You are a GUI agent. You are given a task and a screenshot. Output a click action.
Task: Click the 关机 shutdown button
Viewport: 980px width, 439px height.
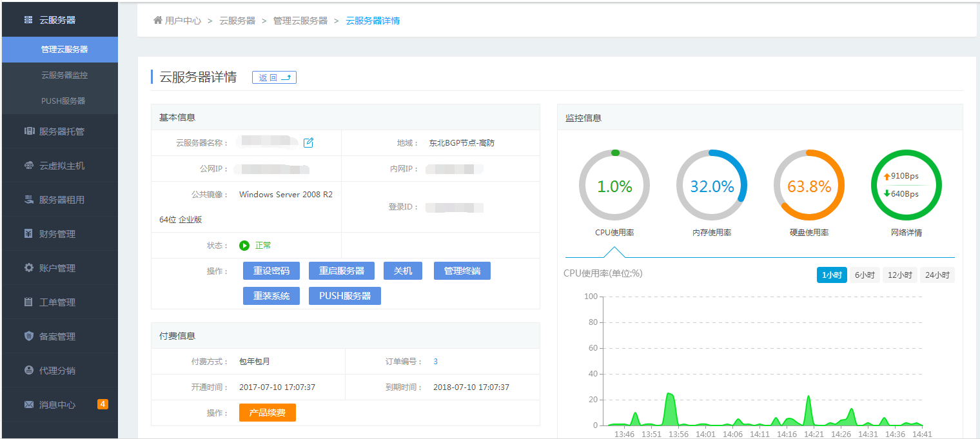(403, 271)
